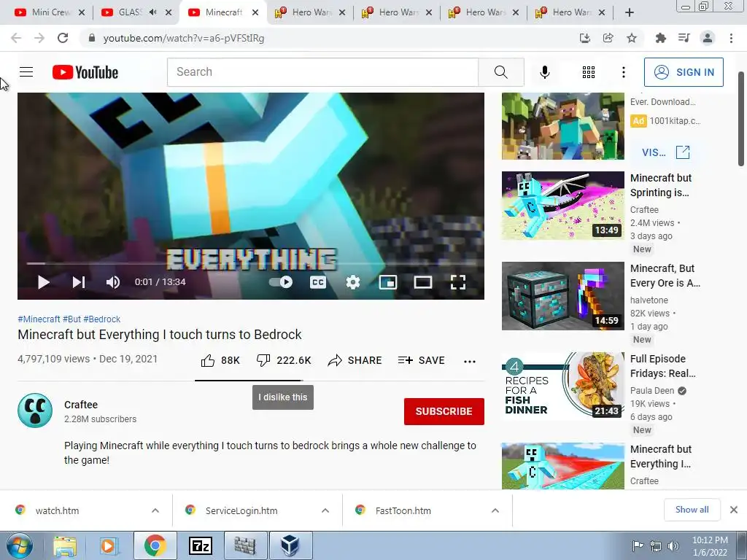Click the search magnifier button
The width and height of the screenshot is (747, 560).
point(500,72)
